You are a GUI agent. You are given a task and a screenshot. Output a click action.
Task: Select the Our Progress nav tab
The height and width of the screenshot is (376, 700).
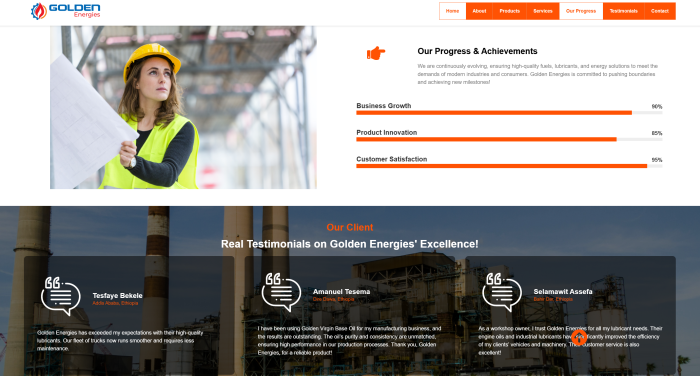(x=581, y=11)
